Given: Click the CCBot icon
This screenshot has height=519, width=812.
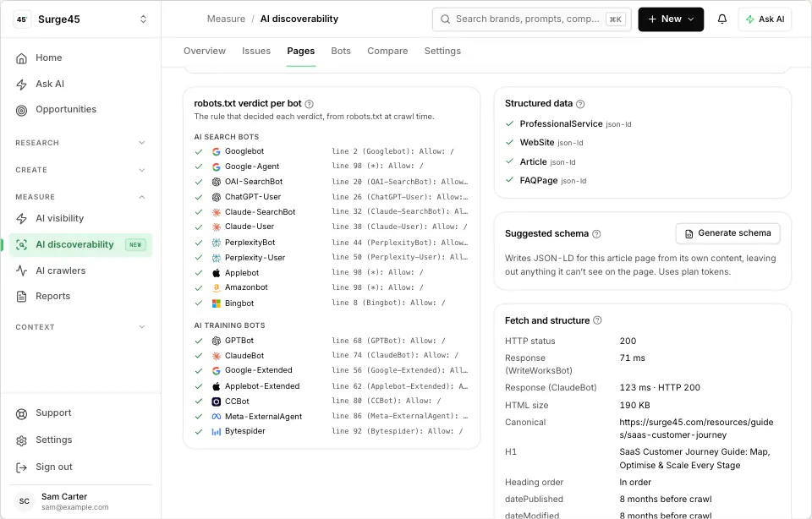Looking at the screenshot, I should click(x=216, y=402).
